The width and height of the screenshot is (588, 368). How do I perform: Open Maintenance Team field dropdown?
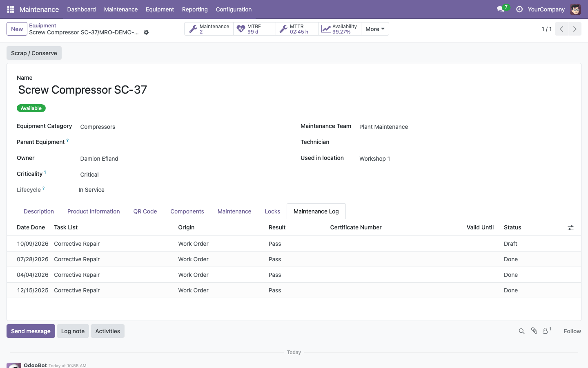click(x=465, y=127)
